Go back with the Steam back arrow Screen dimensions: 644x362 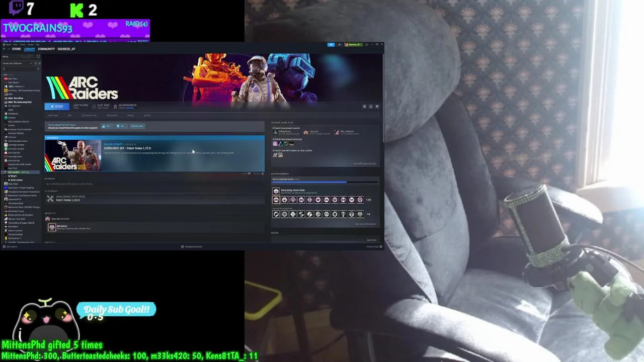[4, 49]
